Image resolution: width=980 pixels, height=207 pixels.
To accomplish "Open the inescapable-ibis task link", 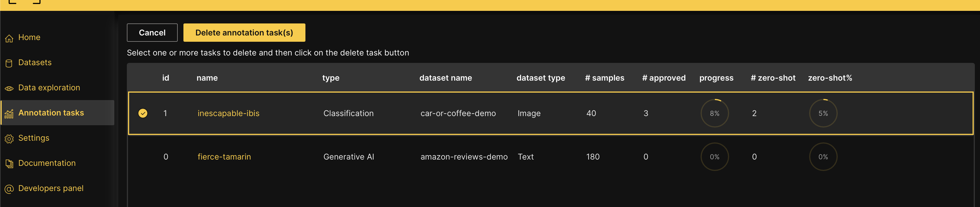I will coord(228,114).
